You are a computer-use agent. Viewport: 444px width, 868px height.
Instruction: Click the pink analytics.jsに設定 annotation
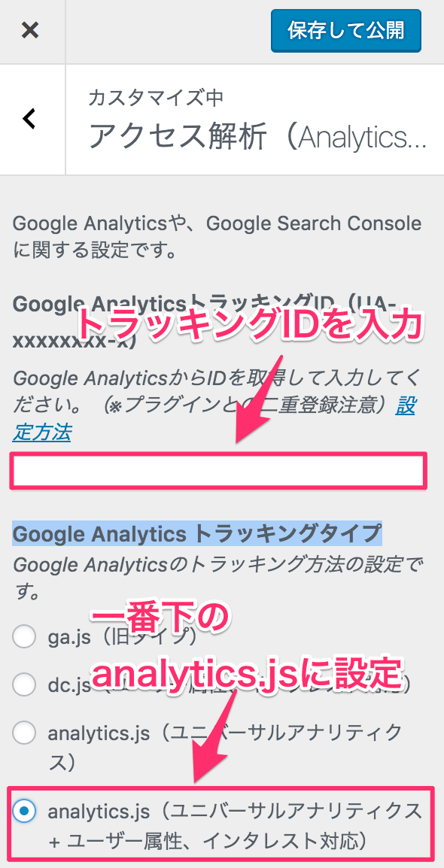[245, 674]
